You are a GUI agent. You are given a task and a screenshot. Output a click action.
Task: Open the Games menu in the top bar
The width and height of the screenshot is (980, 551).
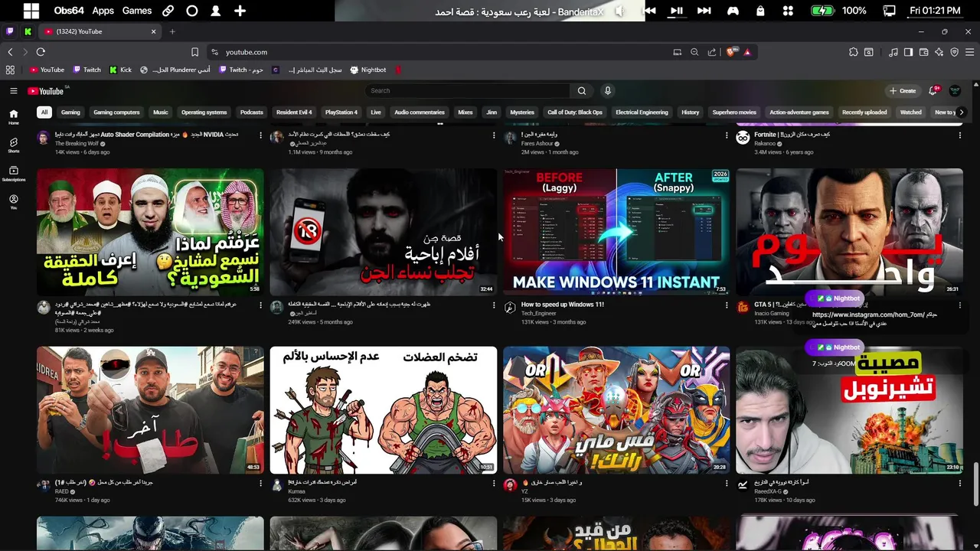[x=137, y=11]
